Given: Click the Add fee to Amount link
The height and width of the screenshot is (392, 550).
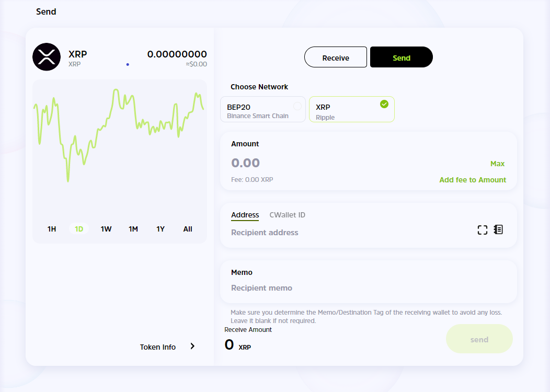Looking at the screenshot, I should click(x=473, y=180).
